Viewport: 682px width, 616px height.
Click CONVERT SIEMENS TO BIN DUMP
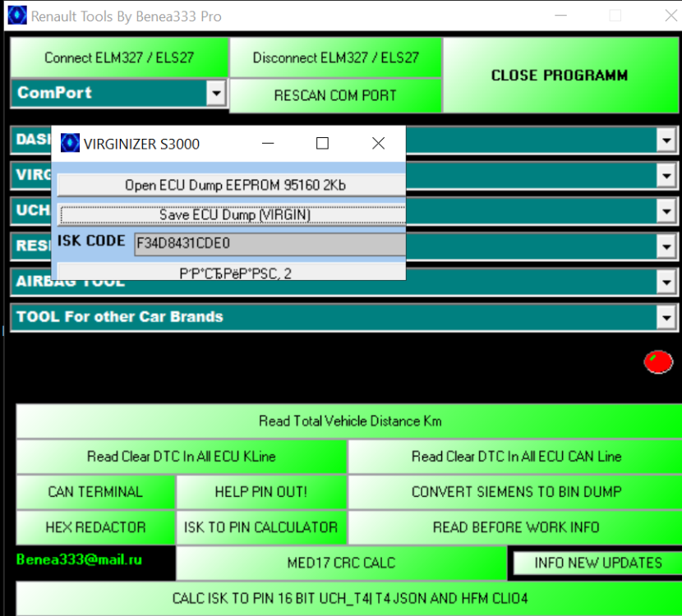[516, 492]
